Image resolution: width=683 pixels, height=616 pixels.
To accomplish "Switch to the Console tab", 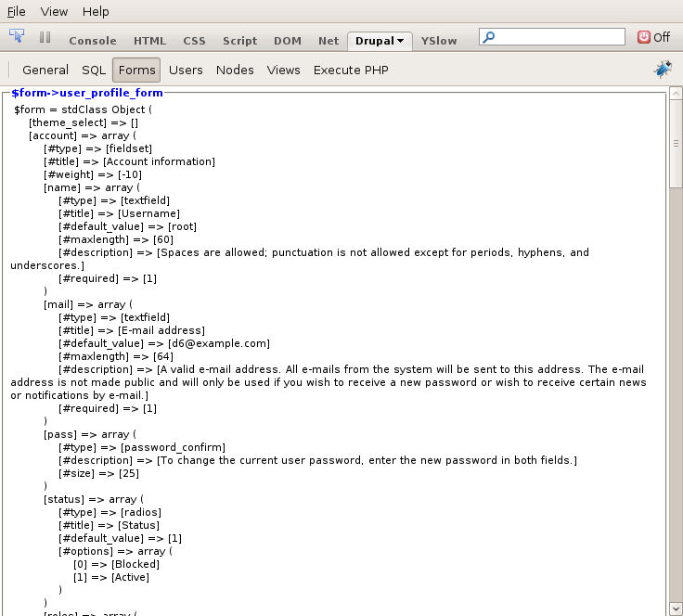I will 93,41.
